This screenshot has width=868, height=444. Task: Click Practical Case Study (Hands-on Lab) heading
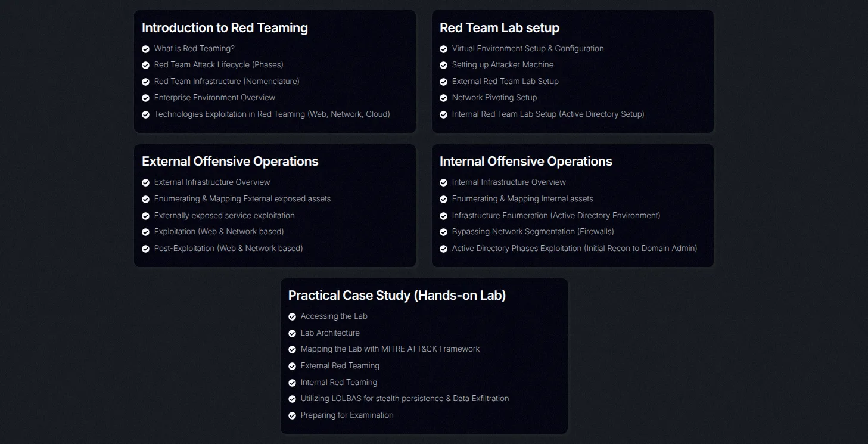(397, 296)
